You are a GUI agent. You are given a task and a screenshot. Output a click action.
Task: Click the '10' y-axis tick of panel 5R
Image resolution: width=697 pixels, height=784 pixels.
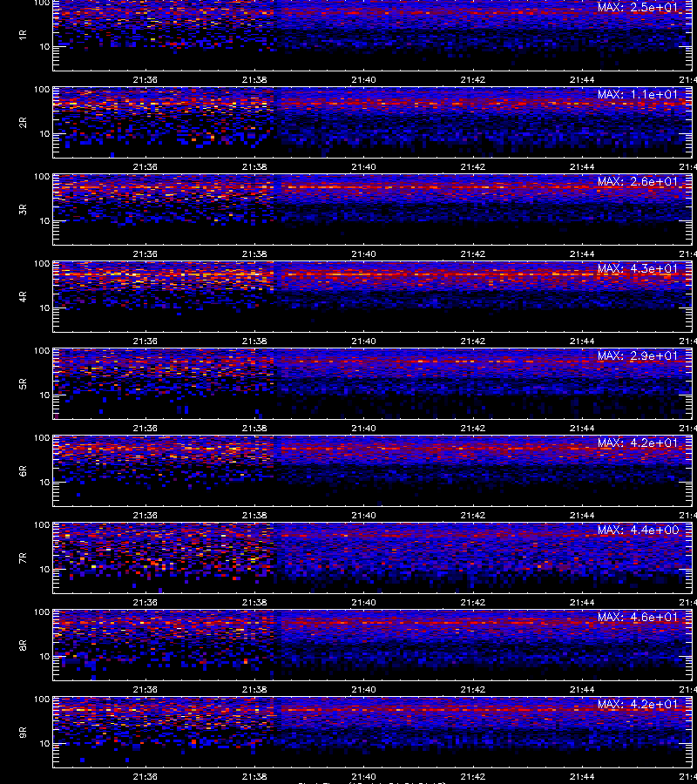click(x=44, y=395)
